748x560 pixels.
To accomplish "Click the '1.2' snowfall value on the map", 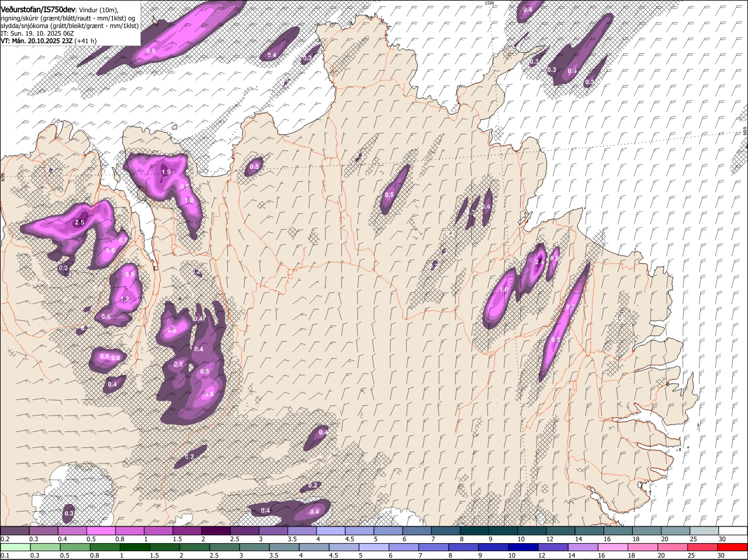I will pyautogui.click(x=124, y=299).
